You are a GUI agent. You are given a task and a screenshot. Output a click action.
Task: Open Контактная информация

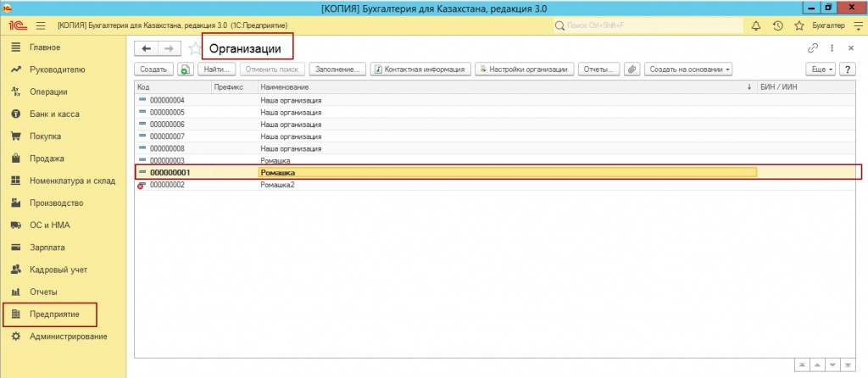pos(420,69)
